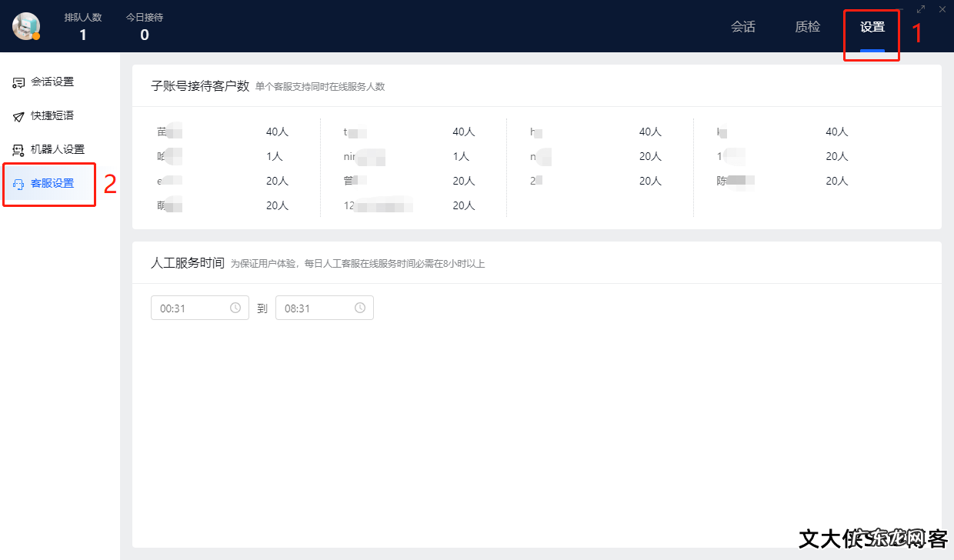Open the clock picker for start time 00:31
The image size is (954, 560).
[236, 307]
